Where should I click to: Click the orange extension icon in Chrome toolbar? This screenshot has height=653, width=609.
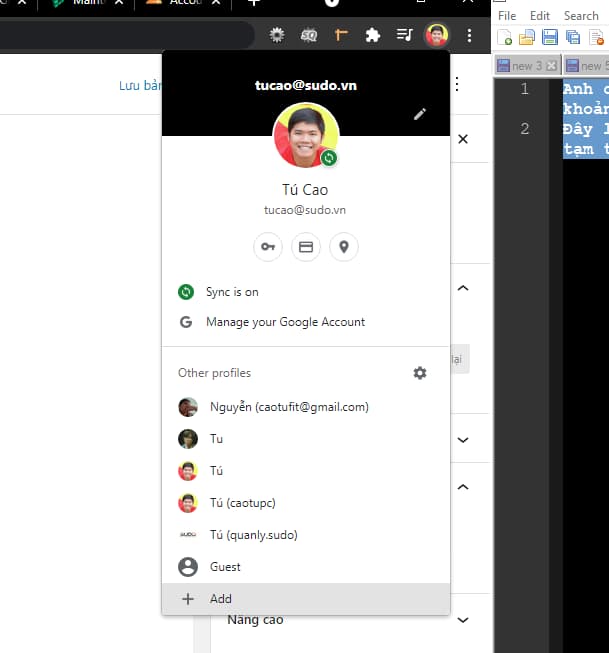pyautogui.click(x=341, y=35)
